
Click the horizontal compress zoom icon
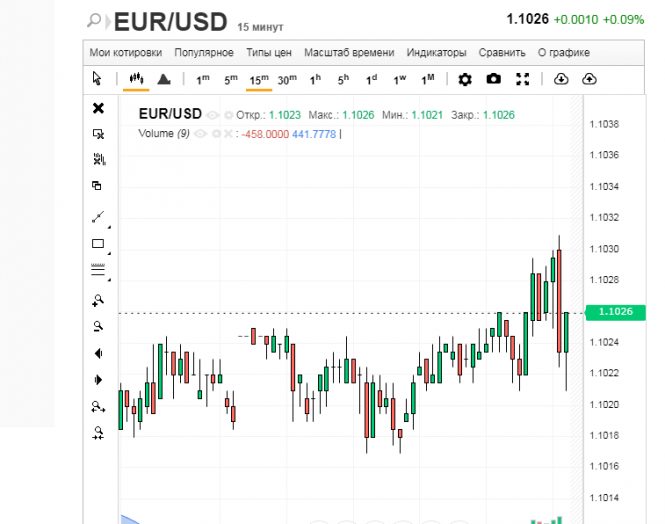click(x=98, y=433)
